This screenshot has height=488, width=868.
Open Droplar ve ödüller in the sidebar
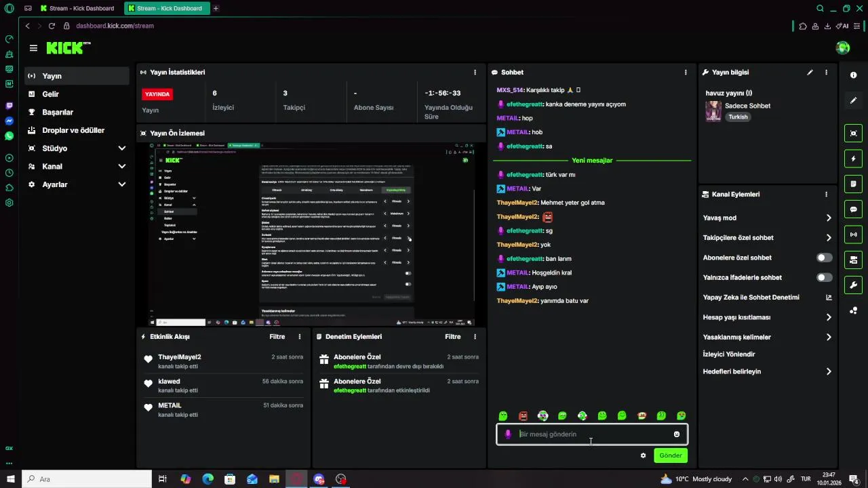click(x=77, y=130)
